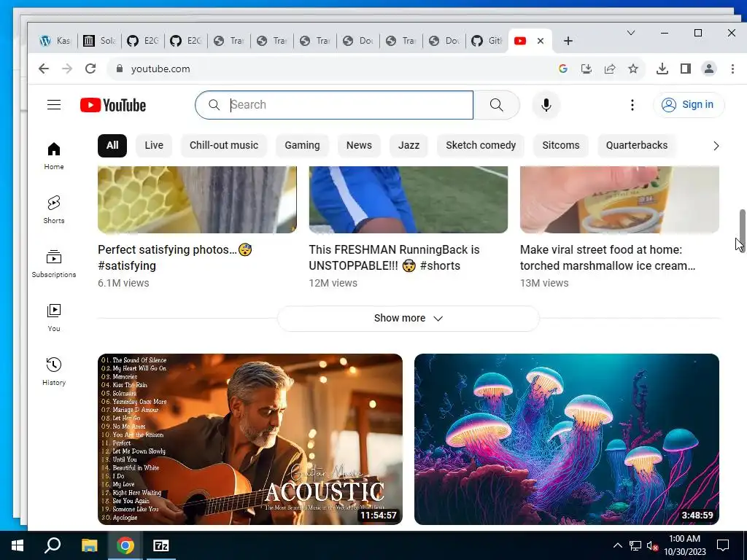The width and height of the screenshot is (747, 560).
Task: Bookmark this page with star icon
Action: [x=633, y=69]
